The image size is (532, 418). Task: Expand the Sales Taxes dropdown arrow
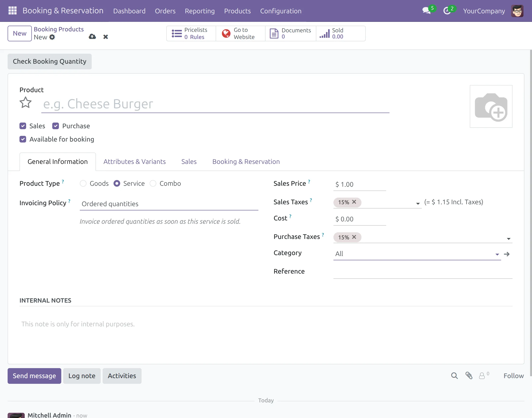[418, 204]
